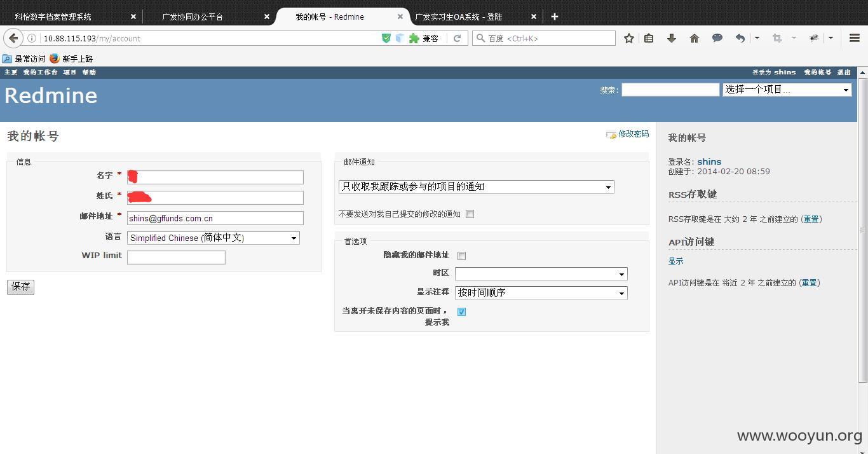Open the 修改密码 link
This screenshot has width=868, height=454.
[x=634, y=134]
